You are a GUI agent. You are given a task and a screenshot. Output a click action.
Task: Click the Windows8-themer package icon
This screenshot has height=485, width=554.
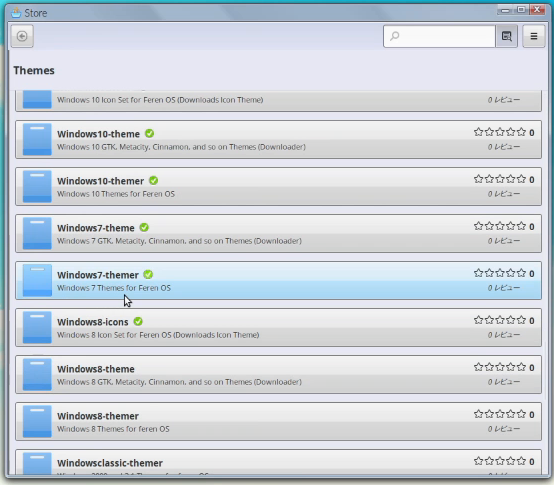(x=37, y=421)
